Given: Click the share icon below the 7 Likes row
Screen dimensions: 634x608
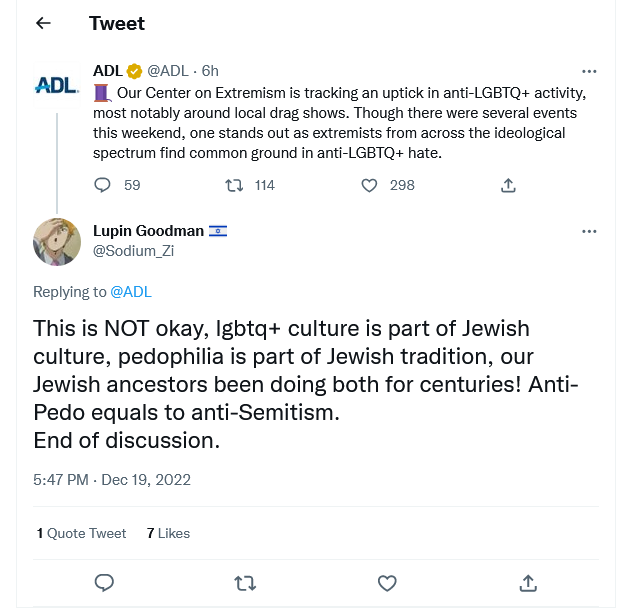Looking at the screenshot, I should click(528, 582).
